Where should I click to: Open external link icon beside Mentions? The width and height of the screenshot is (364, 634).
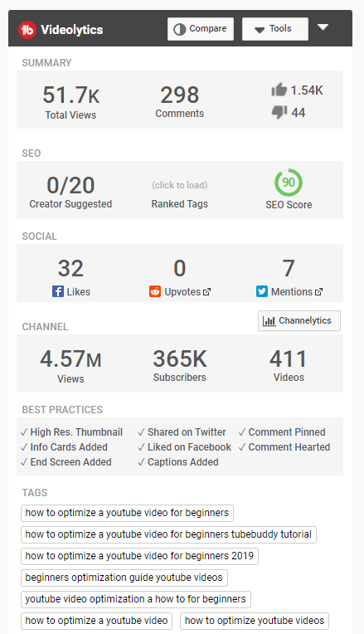[318, 292]
